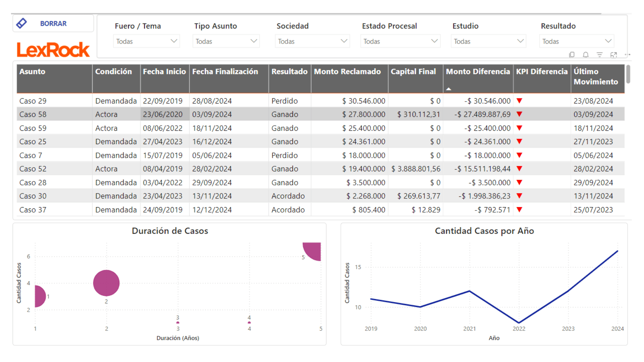644x362 pixels.
Task: Click red down triangle KPI for Caso 29
Action: click(x=520, y=101)
